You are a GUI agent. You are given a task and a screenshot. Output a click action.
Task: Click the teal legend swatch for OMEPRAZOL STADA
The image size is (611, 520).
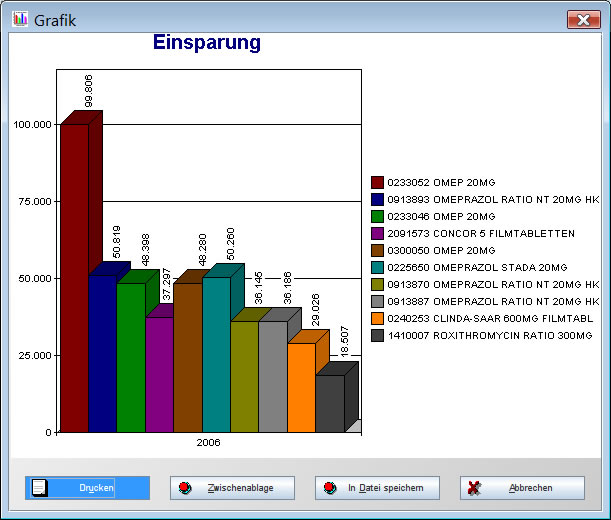378,267
